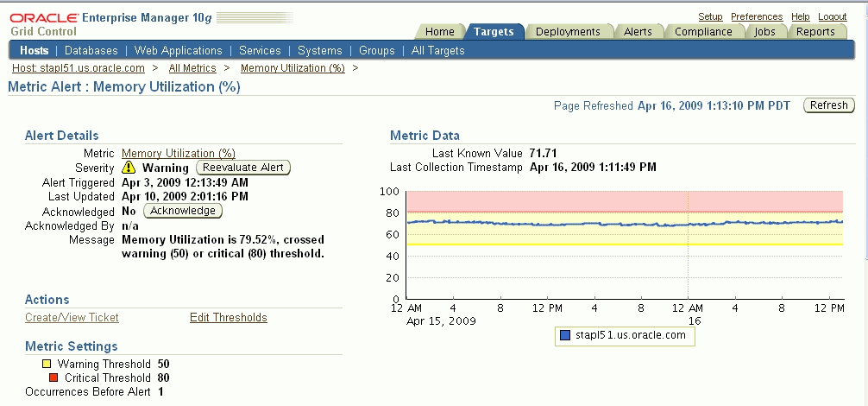The width and height of the screenshot is (868, 406).
Task: Click the Acknowledged By value n/a
Action: 130,226
